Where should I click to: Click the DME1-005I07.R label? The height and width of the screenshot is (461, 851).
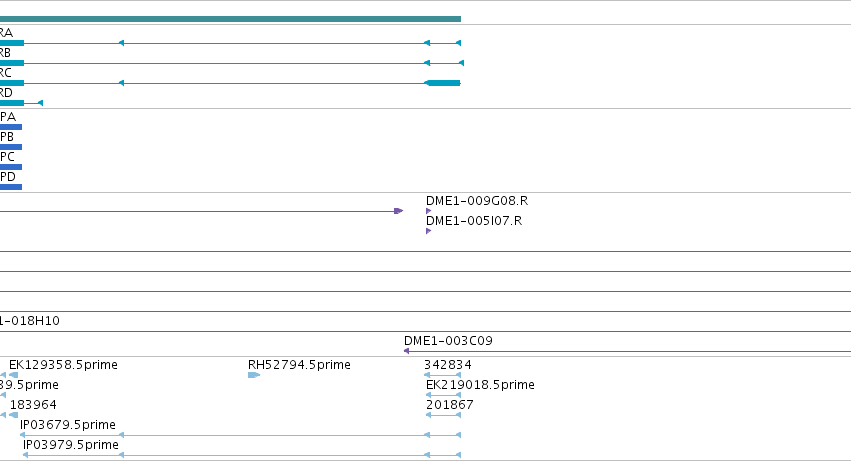tap(474, 221)
